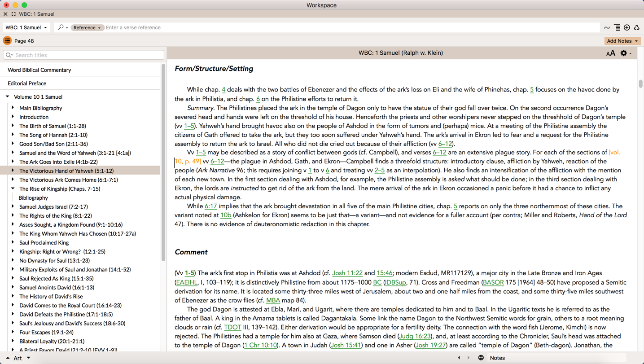Go forward with the right history arrow
This screenshot has width=644, height=364.
tap(468, 358)
